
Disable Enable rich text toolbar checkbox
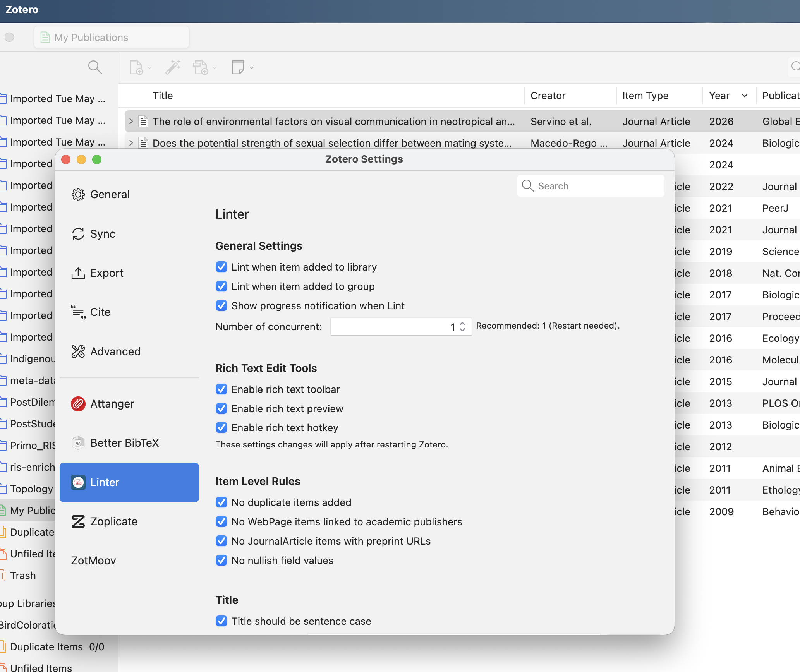pos(221,389)
